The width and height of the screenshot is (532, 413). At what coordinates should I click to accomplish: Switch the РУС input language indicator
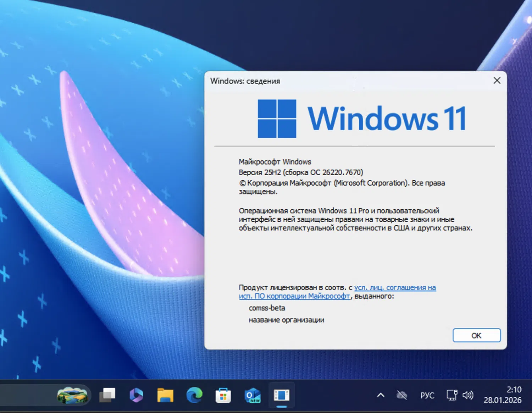click(x=427, y=395)
